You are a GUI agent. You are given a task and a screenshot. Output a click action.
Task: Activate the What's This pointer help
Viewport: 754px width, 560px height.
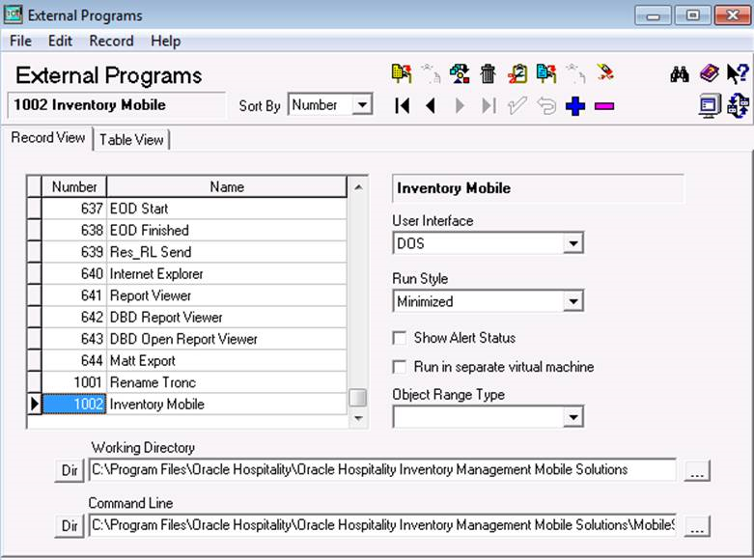tap(738, 74)
